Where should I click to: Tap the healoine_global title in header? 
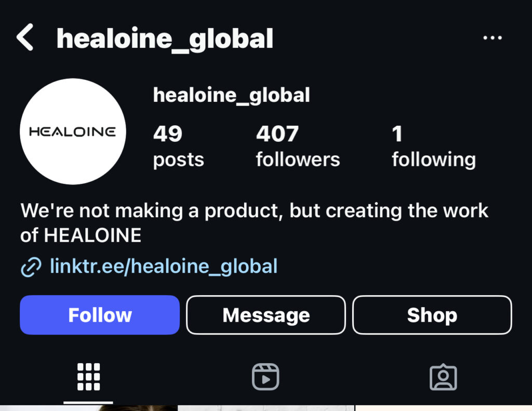click(165, 39)
